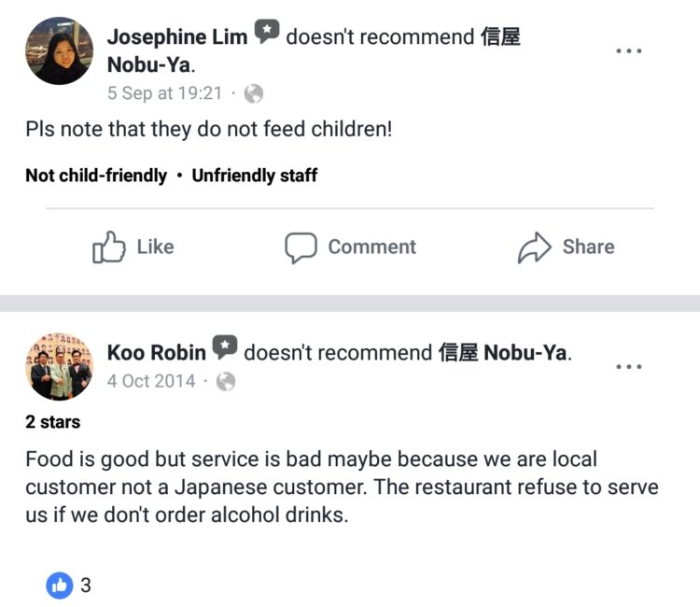Viewport: 700px width, 607px height.
Task: View Koo Robin's profile picture
Action: 59,366
